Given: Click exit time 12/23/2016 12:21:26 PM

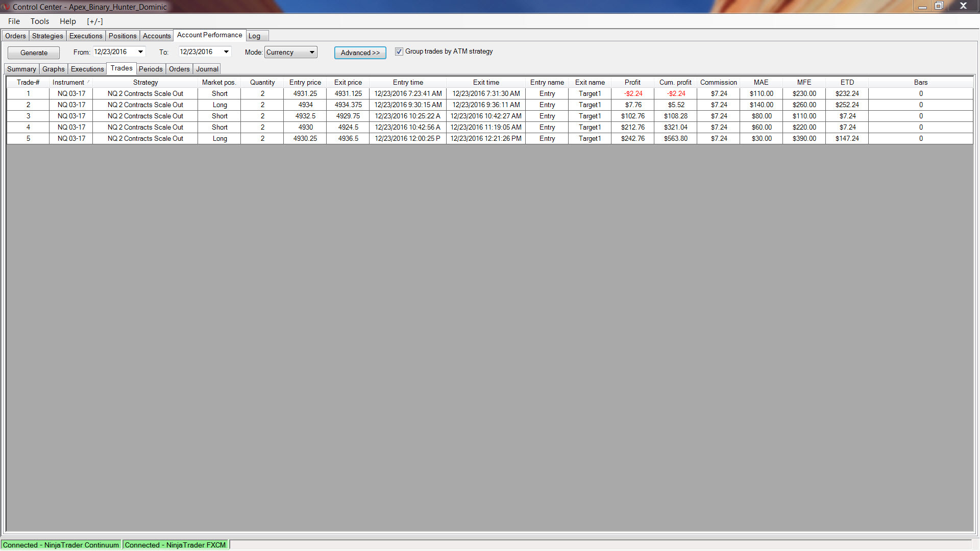Looking at the screenshot, I should 486,138.
